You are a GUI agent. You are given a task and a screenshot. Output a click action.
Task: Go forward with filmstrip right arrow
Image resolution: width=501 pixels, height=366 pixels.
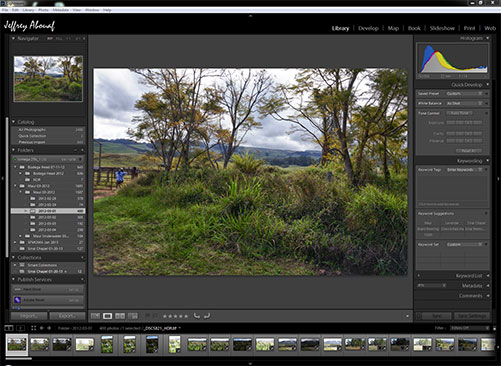(49, 328)
